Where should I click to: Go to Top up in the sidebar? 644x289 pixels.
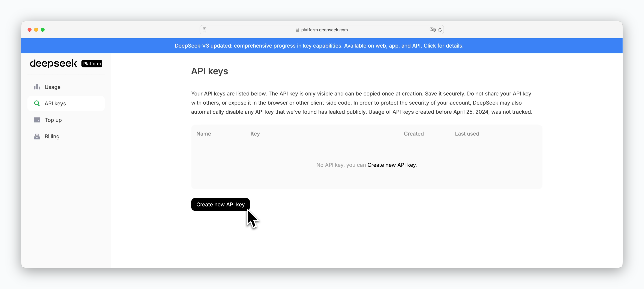tap(66, 120)
